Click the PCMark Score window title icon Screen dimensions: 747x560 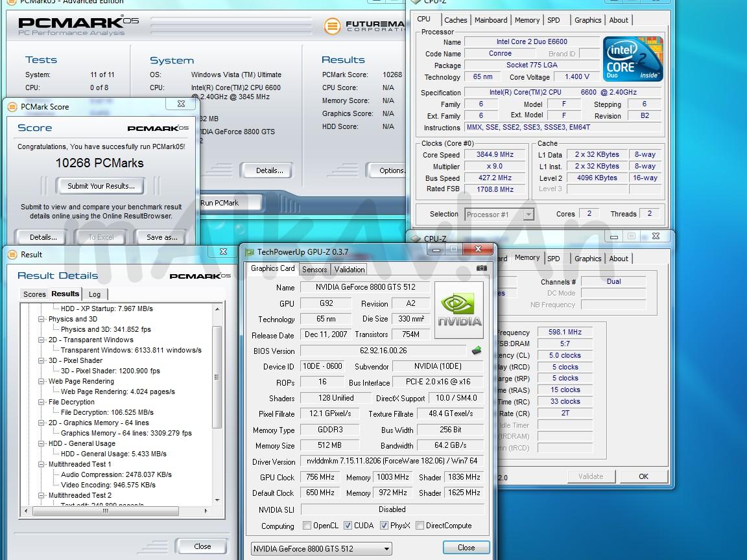[12, 107]
